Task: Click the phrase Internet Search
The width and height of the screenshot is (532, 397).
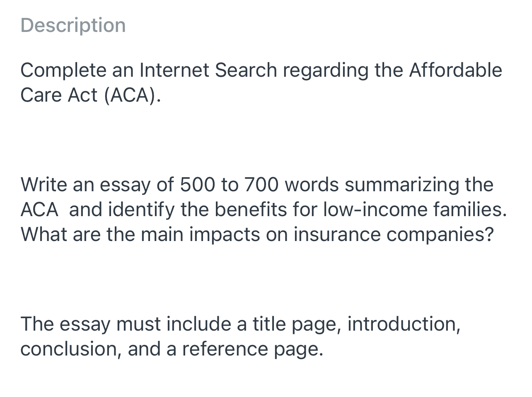Action: tap(208, 70)
